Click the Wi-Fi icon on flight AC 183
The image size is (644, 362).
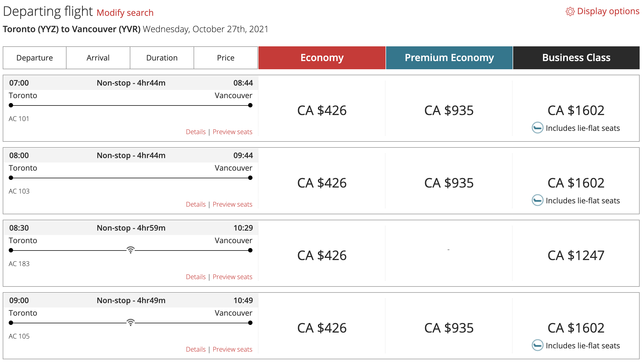coord(131,250)
